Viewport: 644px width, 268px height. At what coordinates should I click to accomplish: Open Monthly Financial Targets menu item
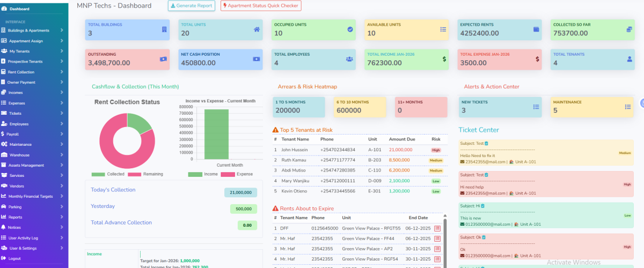[34, 196]
